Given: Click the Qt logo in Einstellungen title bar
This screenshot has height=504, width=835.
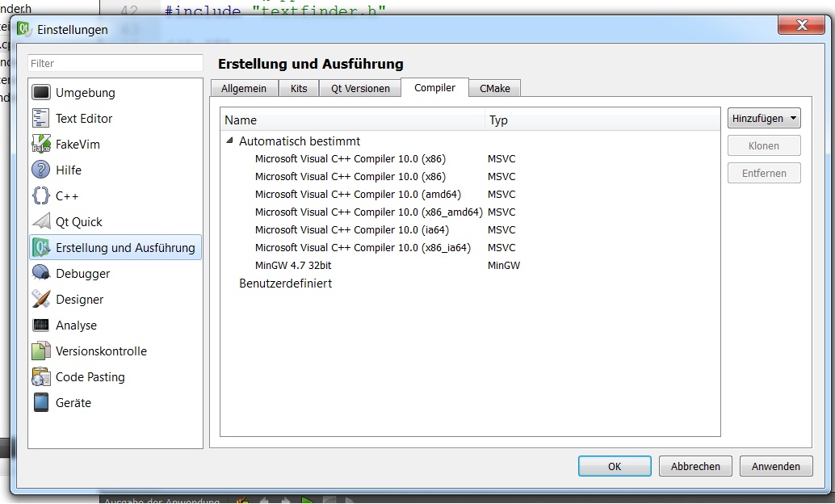Looking at the screenshot, I should coord(24,29).
